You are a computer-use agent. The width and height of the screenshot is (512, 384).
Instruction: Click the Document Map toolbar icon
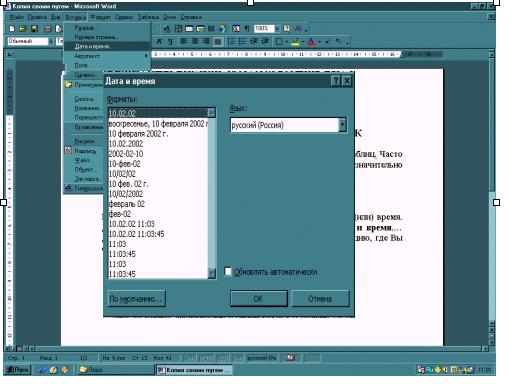(236, 29)
